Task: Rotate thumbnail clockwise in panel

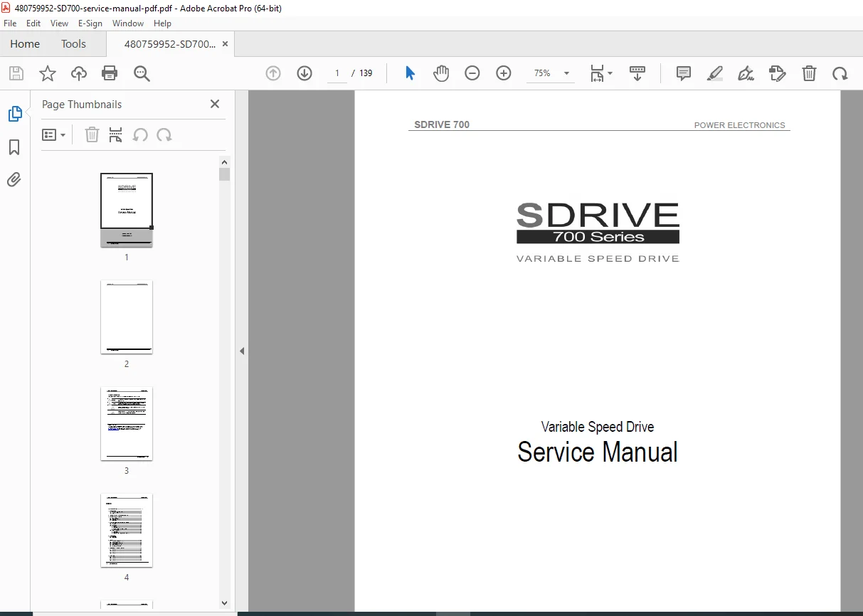Action: (164, 134)
